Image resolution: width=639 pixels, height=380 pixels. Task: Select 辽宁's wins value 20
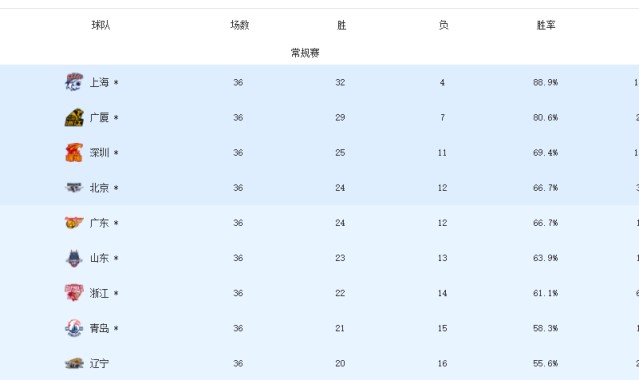pyautogui.click(x=340, y=363)
